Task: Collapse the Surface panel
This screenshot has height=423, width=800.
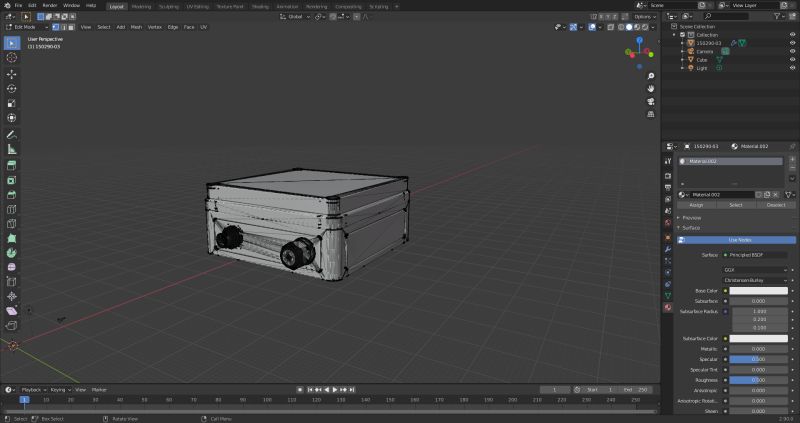Action: 691,228
